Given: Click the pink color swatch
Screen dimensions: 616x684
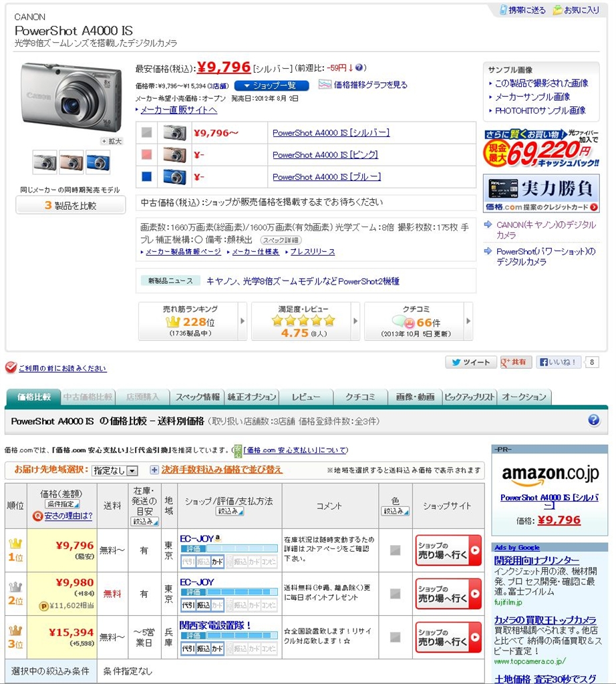Looking at the screenshot, I should coord(147,154).
